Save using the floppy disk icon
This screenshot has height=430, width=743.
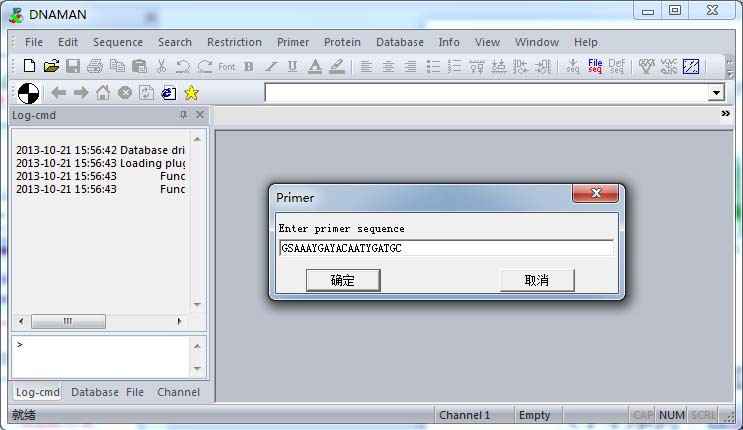(x=73, y=66)
